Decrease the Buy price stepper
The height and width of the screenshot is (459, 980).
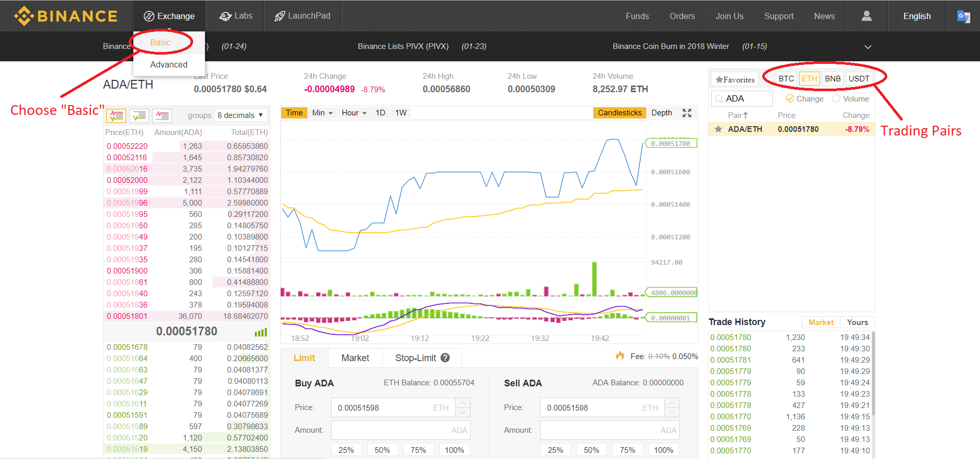pyautogui.click(x=463, y=412)
